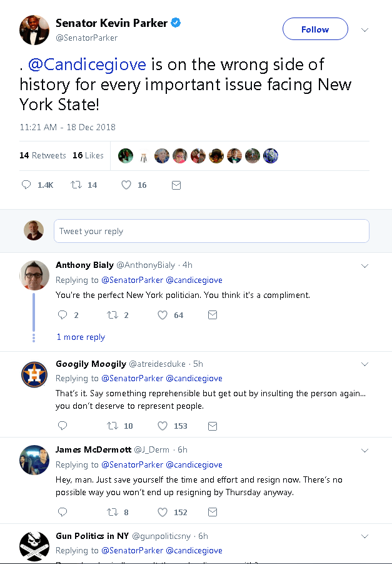This screenshot has height=564, width=392.
Task: Open the caret menu on Gun Politics in NY's reply
Action: (364, 536)
